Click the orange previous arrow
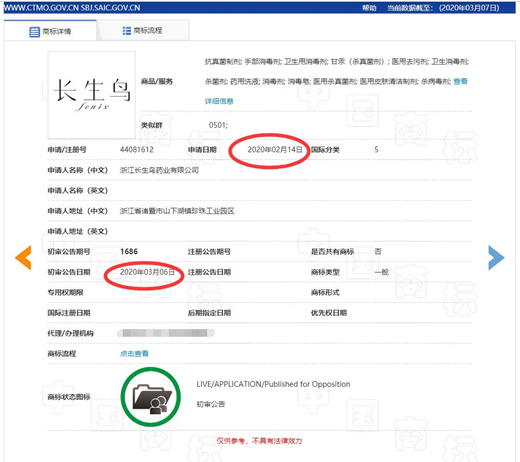520x462 pixels. (x=23, y=257)
